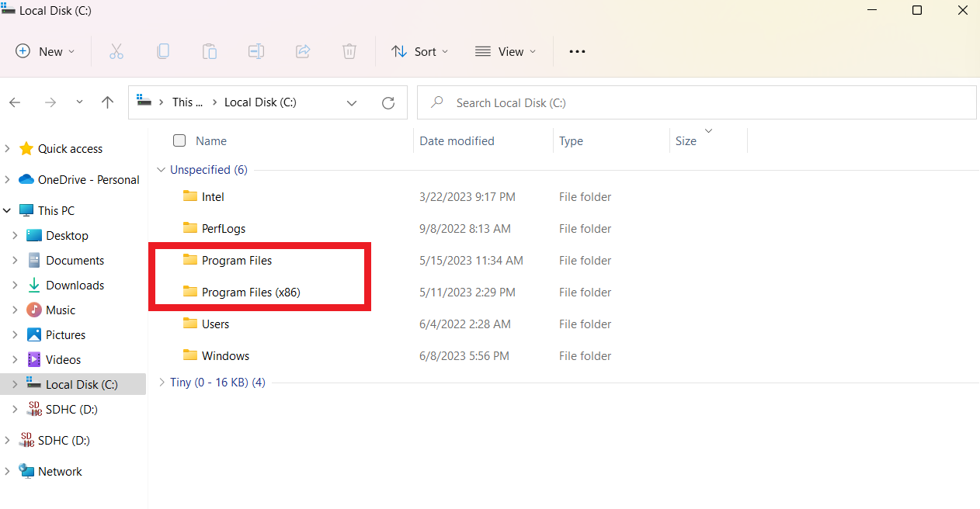
Task: Open the Sort dropdown menu
Action: 420,51
